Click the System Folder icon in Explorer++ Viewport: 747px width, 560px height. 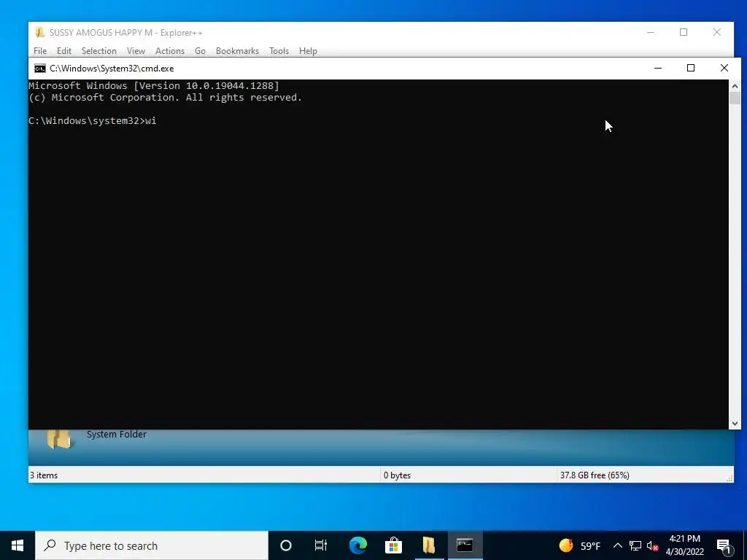click(x=59, y=439)
